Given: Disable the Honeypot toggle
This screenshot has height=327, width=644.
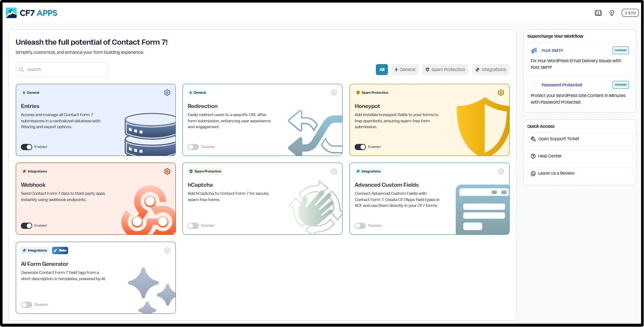Looking at the screenshot, I should [x=360, y=147].
